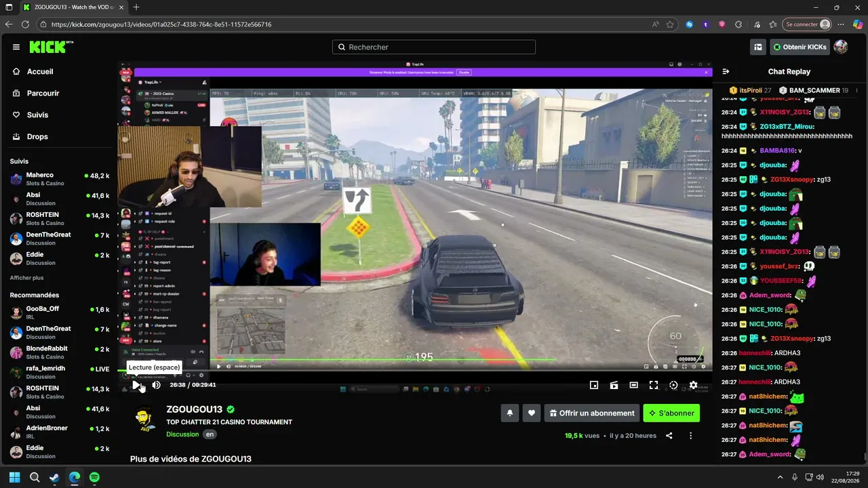Open the purple 't' browser extension
868x488 pixels.
706,24
